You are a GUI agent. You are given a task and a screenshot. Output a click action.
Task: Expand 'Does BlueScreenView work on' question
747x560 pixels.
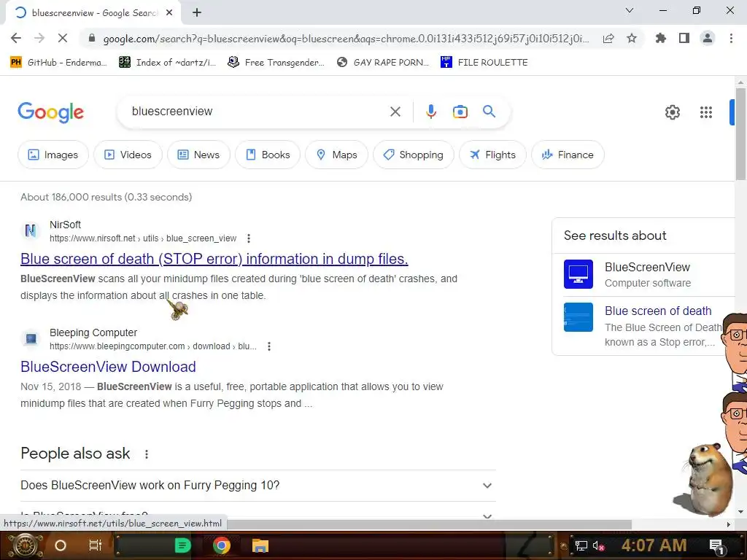tap(258, 485)
